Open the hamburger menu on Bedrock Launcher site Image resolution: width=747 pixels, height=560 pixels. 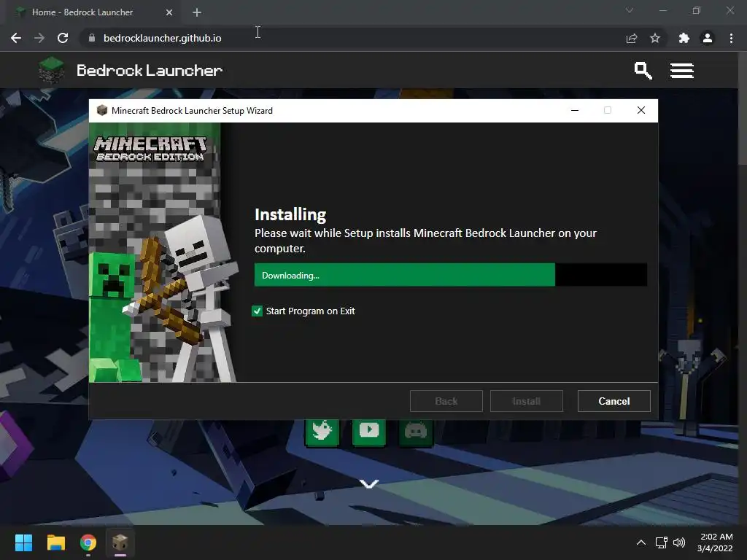(682, 71)
